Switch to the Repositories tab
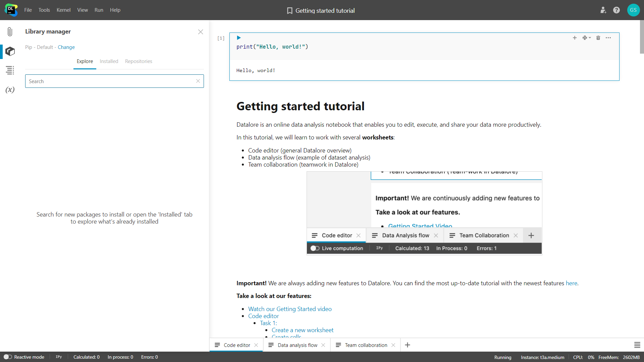The image size is (644, 362). point(139,61)
